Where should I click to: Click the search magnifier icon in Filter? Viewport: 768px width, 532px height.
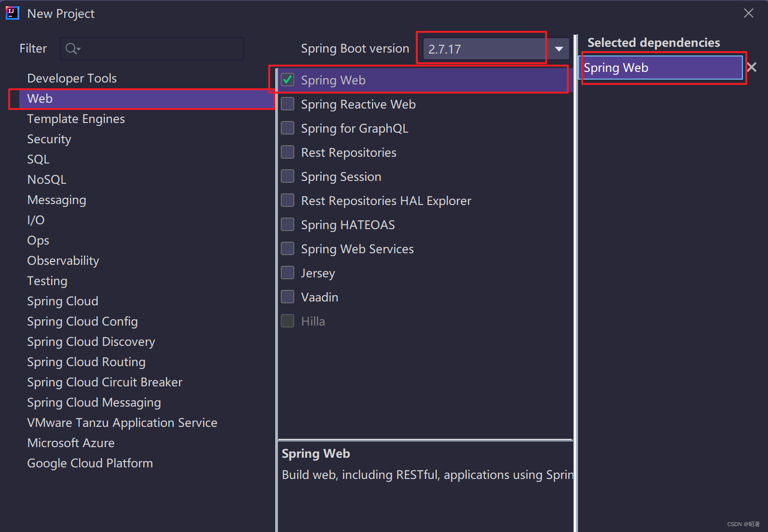coord(72,49)
